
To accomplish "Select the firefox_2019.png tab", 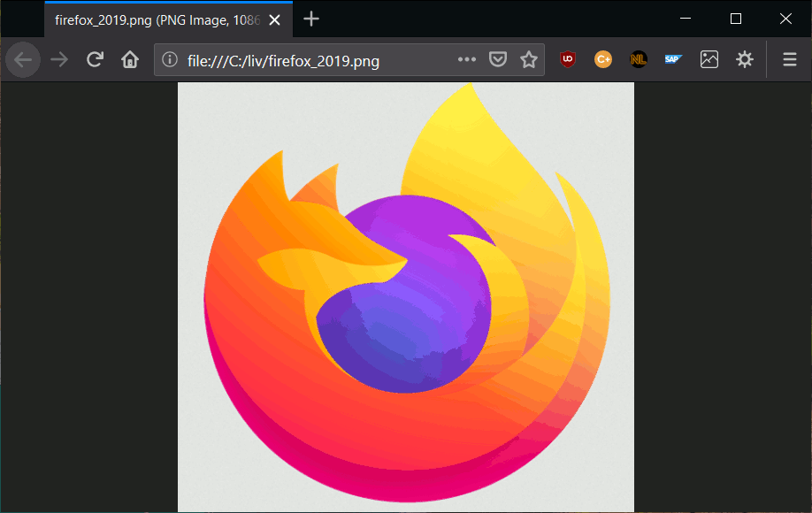I will pos(168,19).
